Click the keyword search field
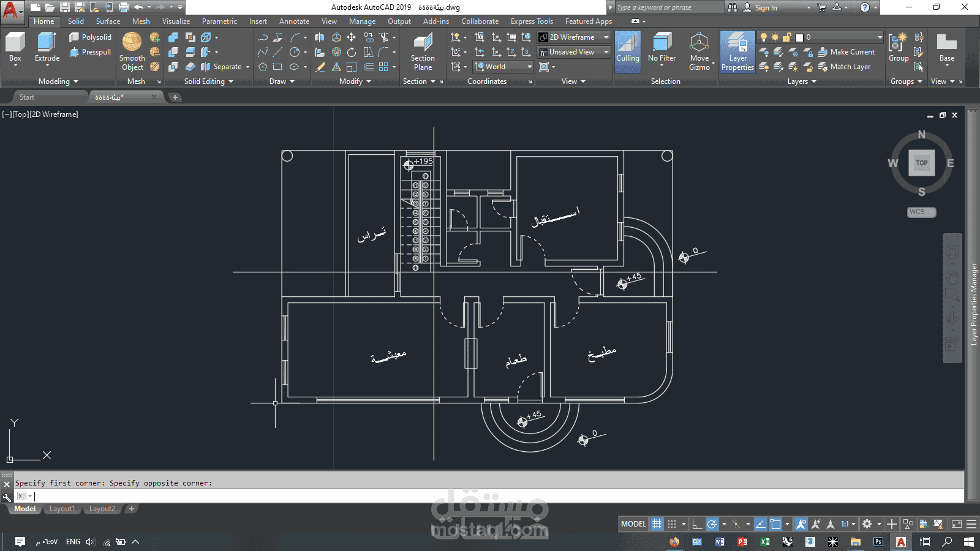The image size is (980, 551). coord(669,7)
